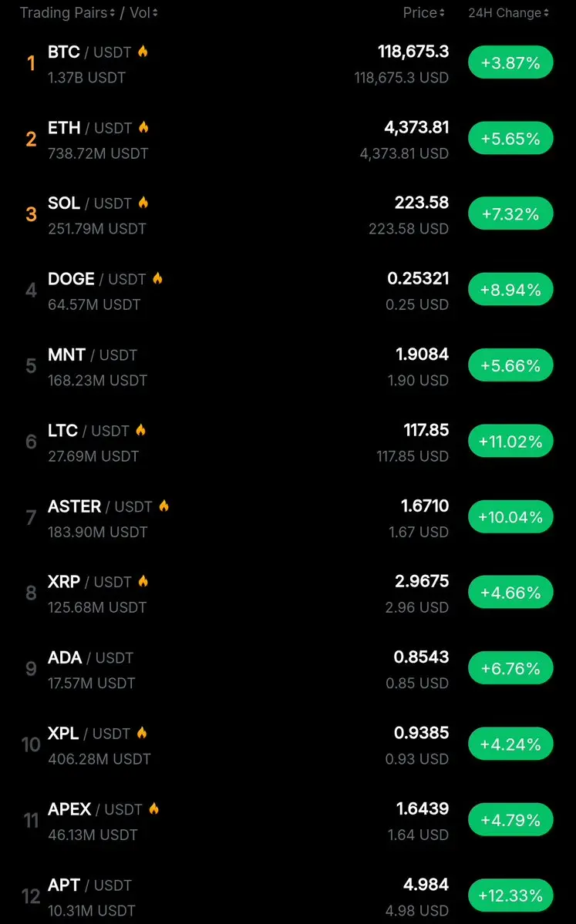The height and width of the screenshot is (924, 576).
Task: Click the hot flame icon next to ETH
Action: pyautogui.click(x=143, y=127)
